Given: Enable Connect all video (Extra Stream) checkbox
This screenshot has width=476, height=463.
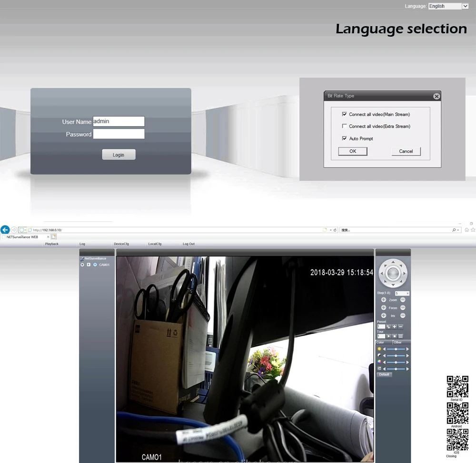Looking at the screenshot, I should click(344, 126).
